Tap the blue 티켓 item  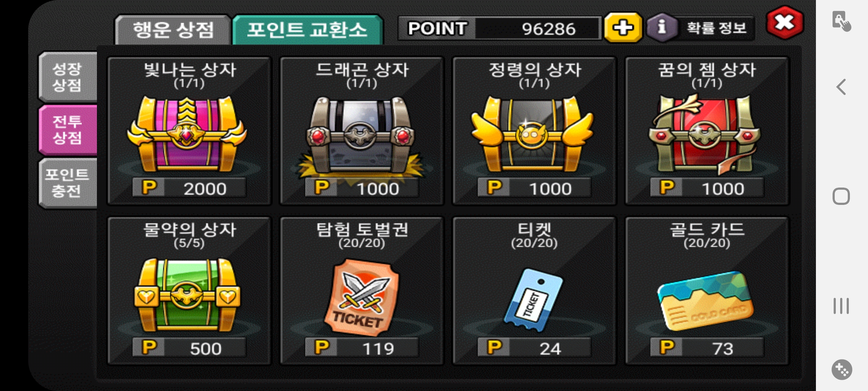click(x=534, y=300)
